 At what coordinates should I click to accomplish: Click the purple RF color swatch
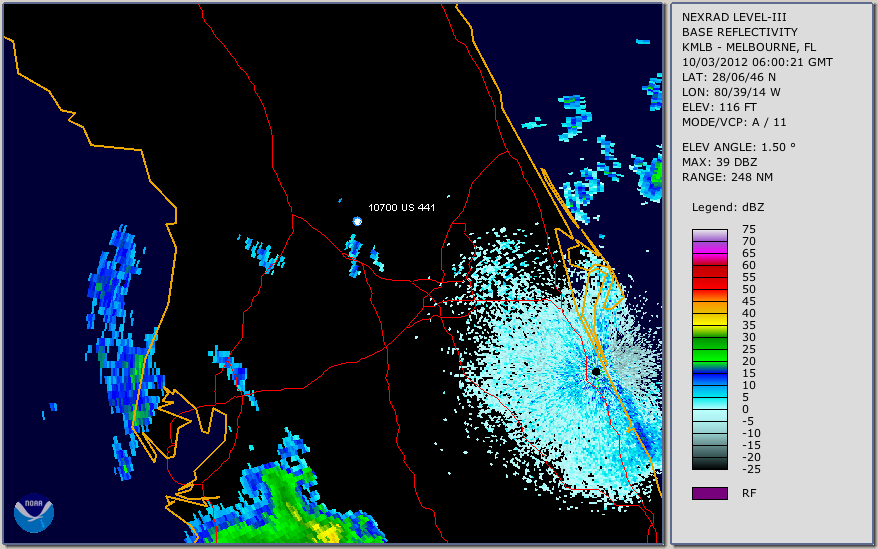[x=710, y=493]
